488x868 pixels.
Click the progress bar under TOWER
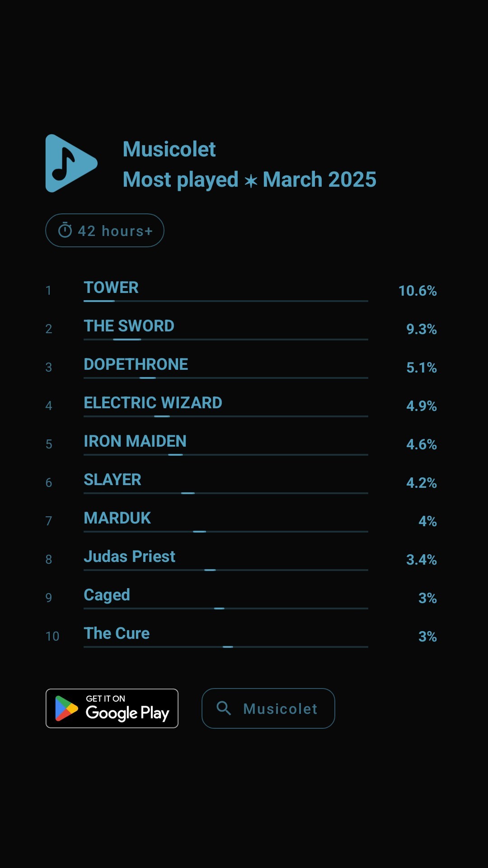(226, 301)
